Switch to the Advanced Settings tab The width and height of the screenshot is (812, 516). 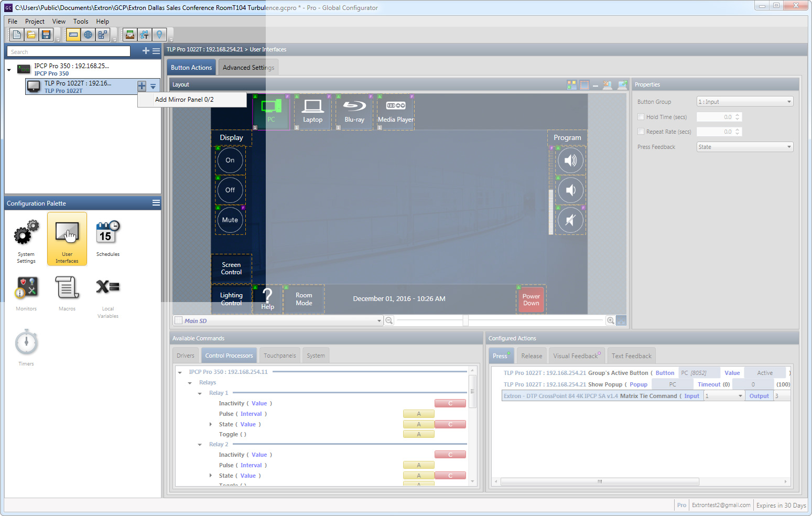(x=248, y=67)
